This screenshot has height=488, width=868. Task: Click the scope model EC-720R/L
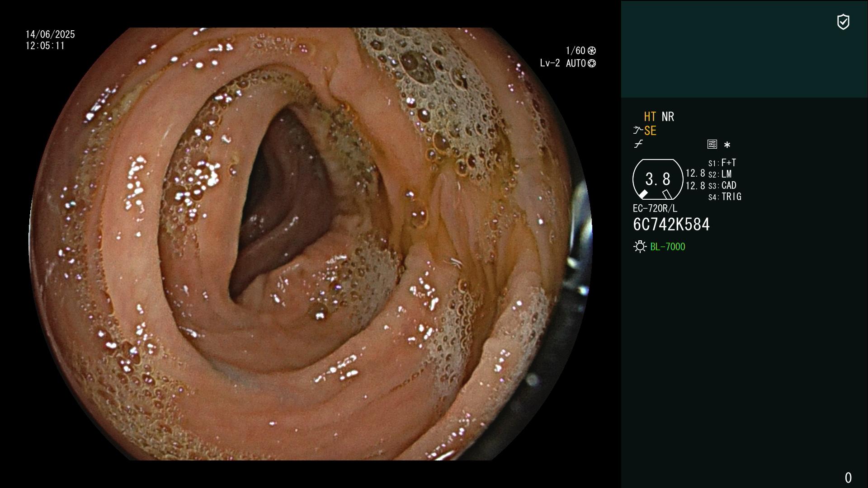655,209
